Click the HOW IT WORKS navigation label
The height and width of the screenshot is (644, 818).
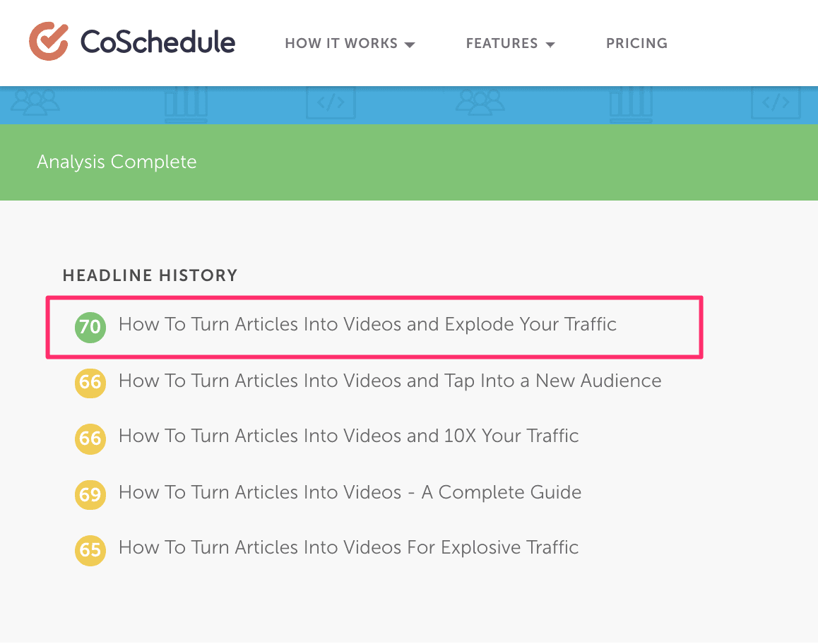point(340,43)
